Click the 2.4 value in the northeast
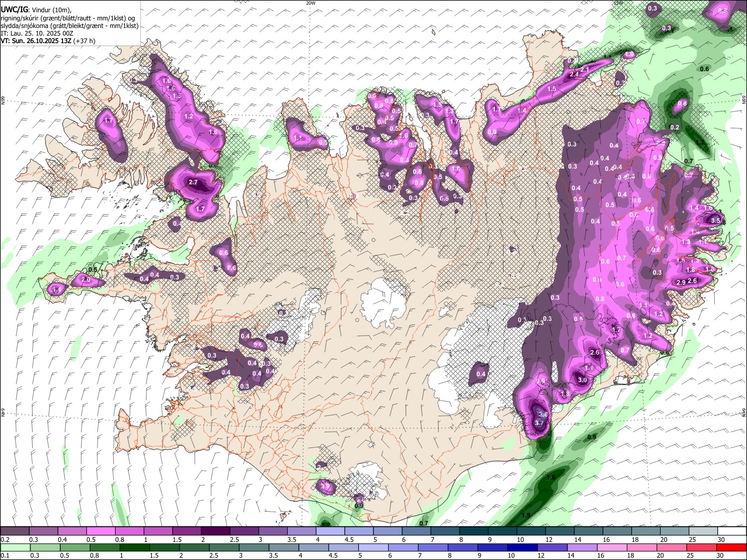 point(574,74)
